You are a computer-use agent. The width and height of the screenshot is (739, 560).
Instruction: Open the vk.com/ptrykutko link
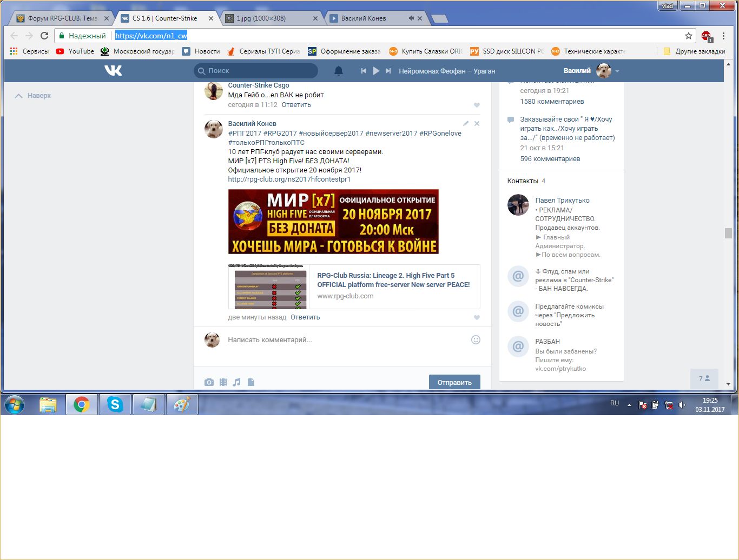tap(560, 369)
